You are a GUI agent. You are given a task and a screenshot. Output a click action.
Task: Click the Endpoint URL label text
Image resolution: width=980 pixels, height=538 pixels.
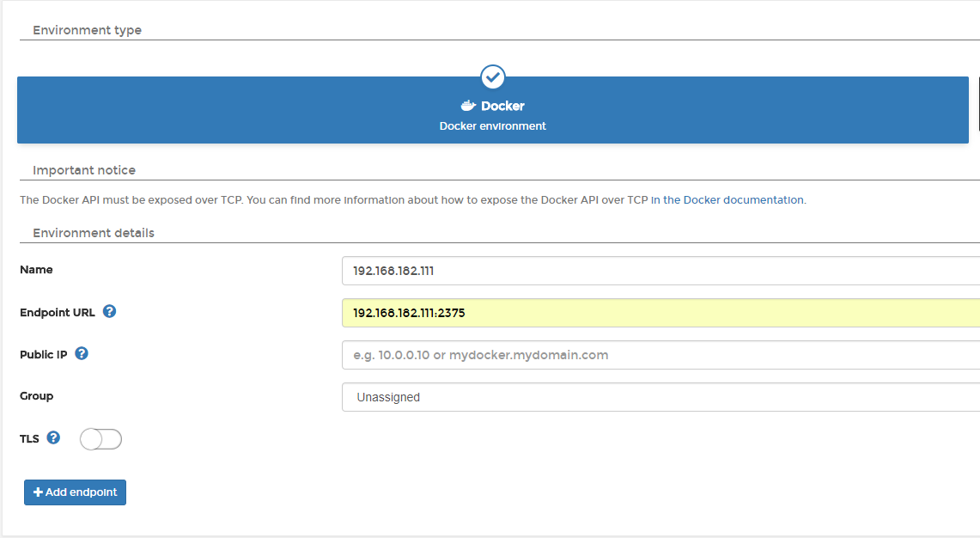(x=58, y=312)
